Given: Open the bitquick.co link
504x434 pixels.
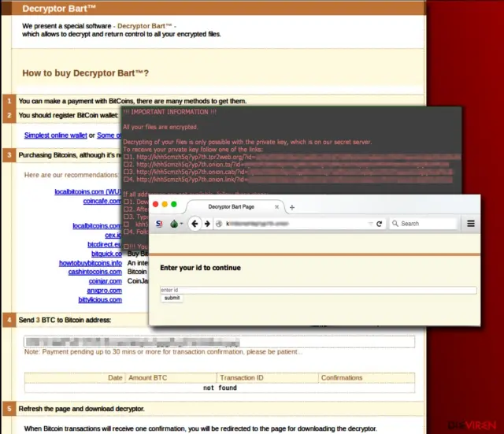Looking at the screenshot, I should 106,254.
